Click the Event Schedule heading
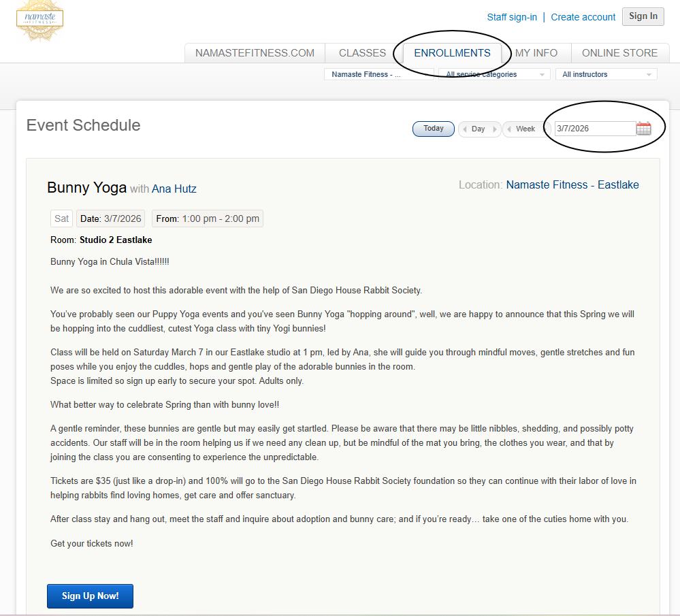Viewport: 680px width, 616px height. coord(83,125)
